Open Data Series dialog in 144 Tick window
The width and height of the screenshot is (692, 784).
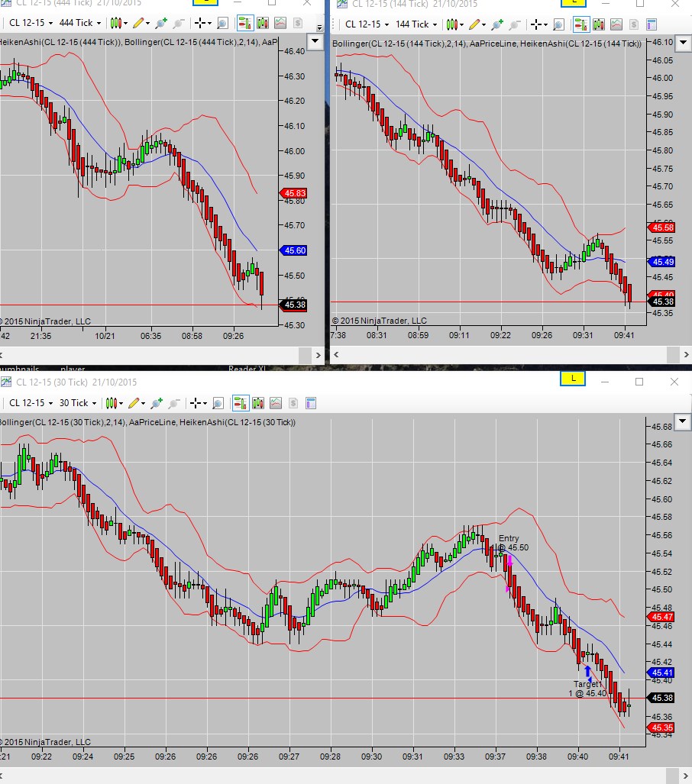point(599,24)
